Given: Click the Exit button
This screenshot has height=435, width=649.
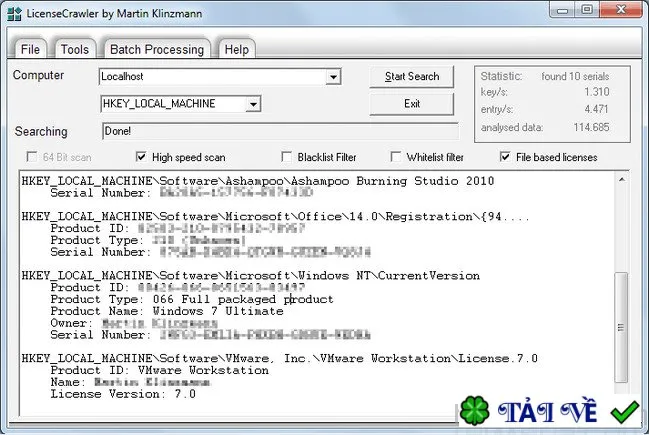Looking at the screenshot, I should (x=411, y=104).
